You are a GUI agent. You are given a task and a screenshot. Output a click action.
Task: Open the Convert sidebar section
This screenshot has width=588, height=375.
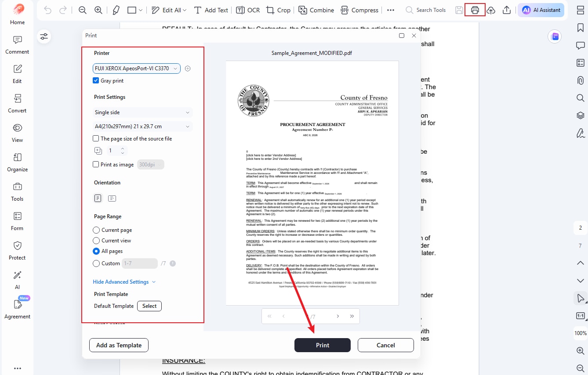pyautogui.click(x=18, y=104)
